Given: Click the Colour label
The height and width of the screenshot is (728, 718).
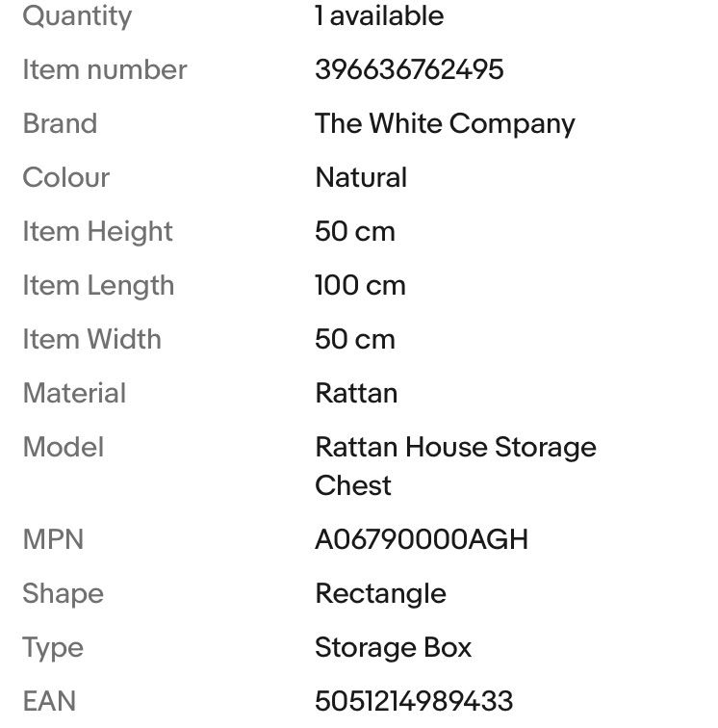Looking at the screenshot, I should point(65,177).
